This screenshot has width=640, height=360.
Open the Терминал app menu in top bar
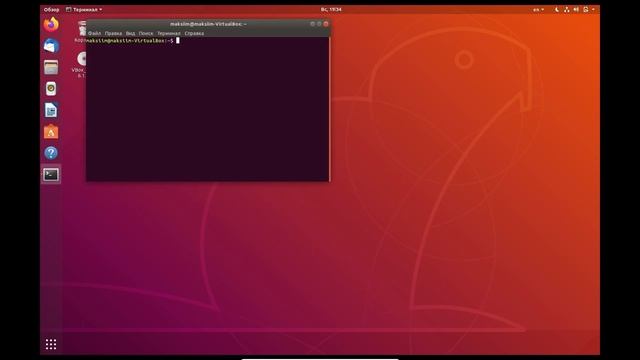84,9
